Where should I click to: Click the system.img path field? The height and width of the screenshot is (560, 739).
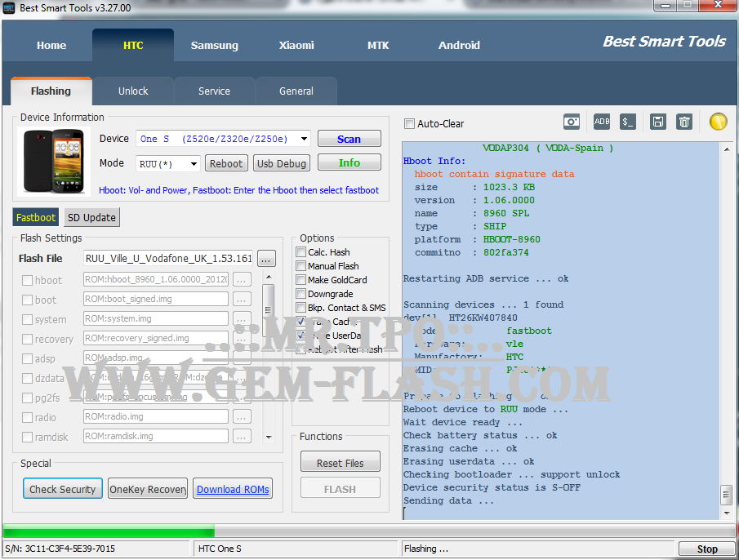tap(156, 319)
